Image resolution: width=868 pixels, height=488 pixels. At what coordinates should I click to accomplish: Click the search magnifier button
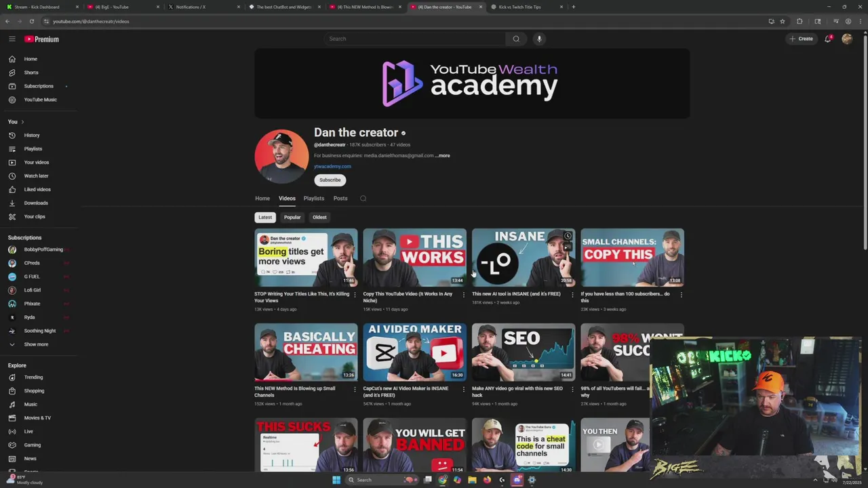pos(516,39)
